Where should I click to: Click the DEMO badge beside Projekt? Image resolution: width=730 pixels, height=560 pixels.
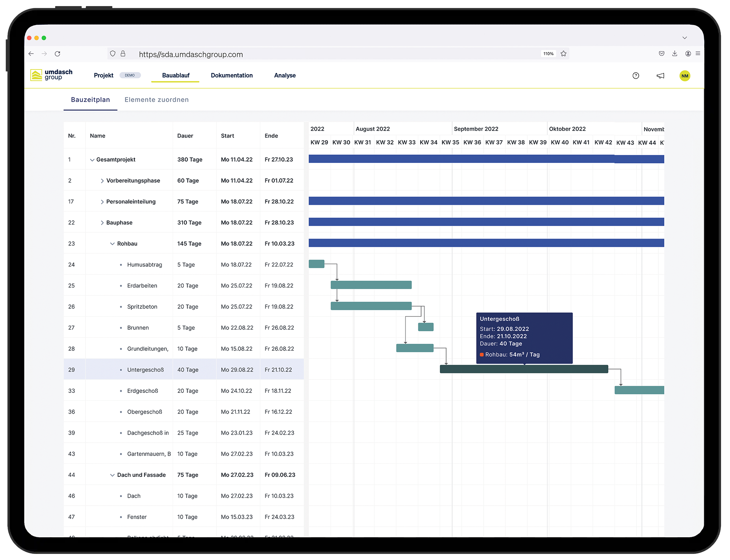130,75
